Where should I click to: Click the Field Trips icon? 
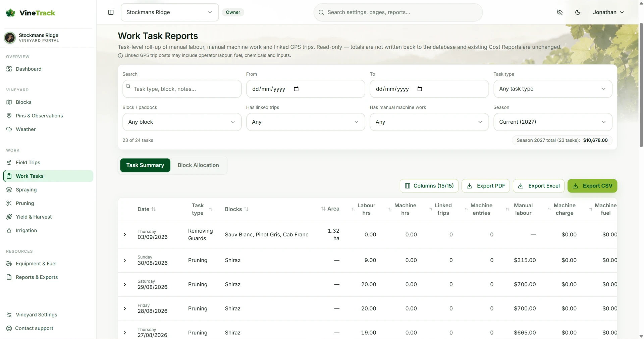9,163
